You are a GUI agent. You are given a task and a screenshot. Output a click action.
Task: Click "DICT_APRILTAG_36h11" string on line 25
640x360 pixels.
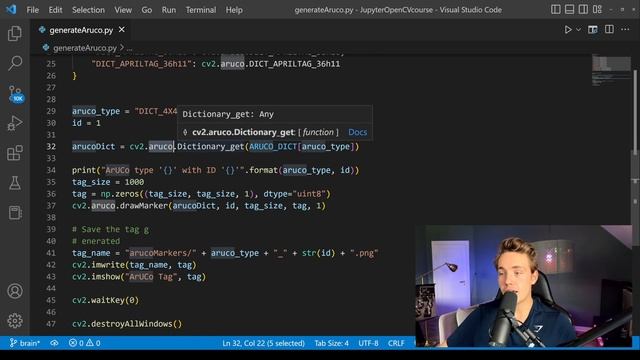tap(142, 64)
